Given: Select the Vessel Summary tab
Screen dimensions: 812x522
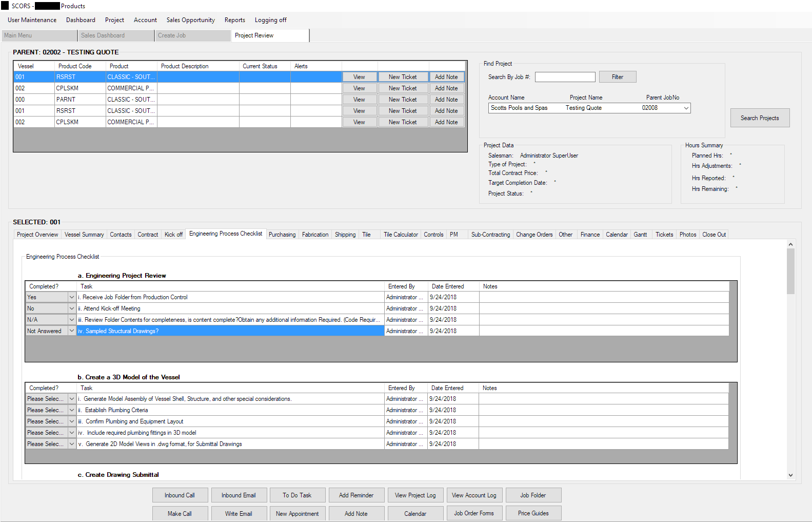Looking at the screenshot, I should [84, 235].
